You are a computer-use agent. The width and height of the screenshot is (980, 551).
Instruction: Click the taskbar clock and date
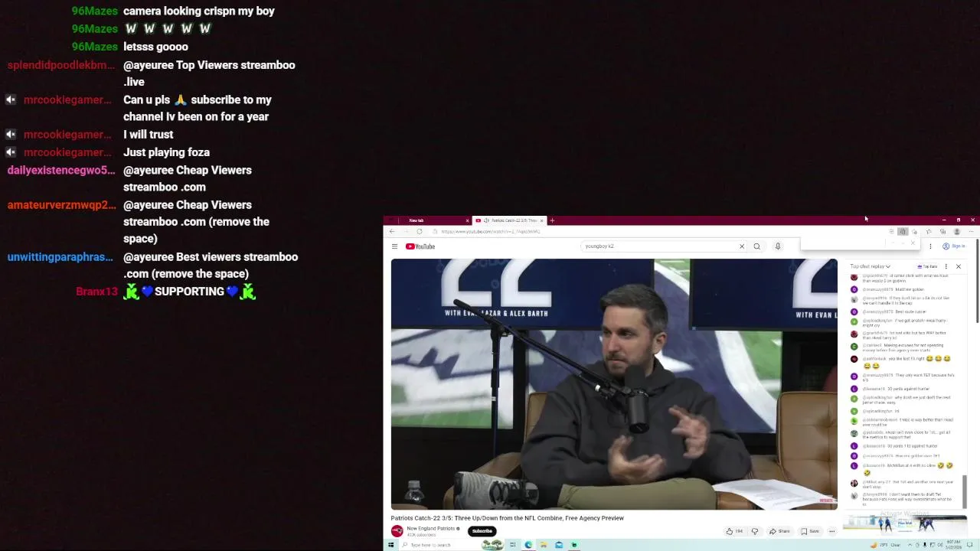point(954,545)
